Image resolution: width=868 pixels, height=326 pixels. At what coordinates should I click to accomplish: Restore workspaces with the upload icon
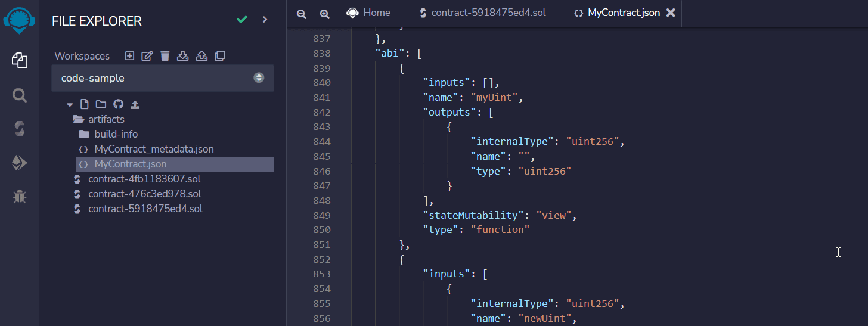pos(202,55)
